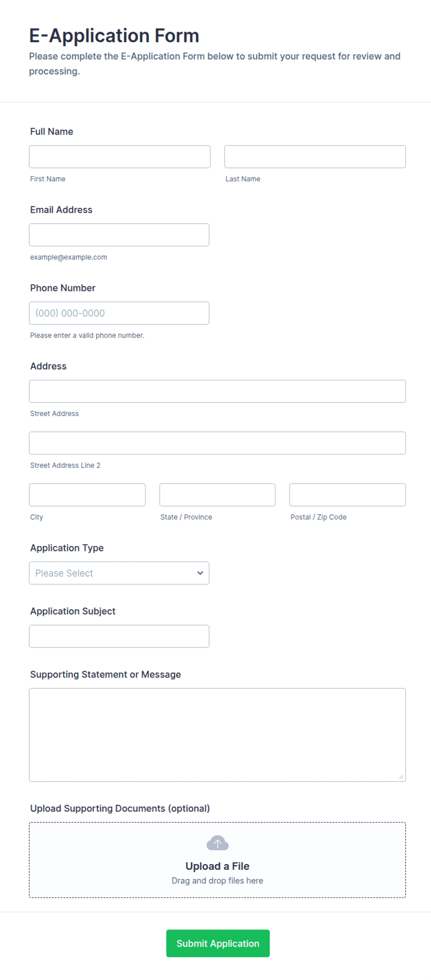
Task: Click into Street Address Line 2 field
Action: [217, 443]
